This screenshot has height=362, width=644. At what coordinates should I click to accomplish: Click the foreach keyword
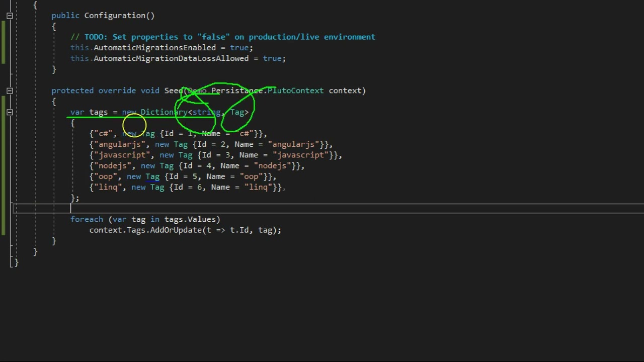(87, 219)
